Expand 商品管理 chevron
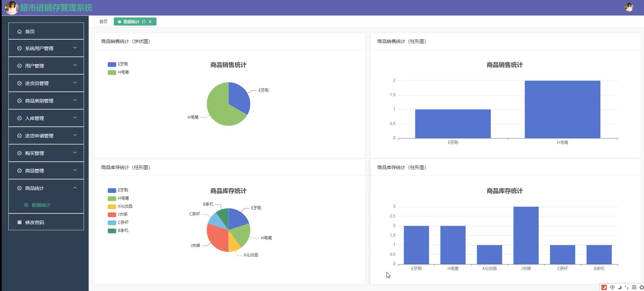Image resolution: width=644 pixels, height=291 pixels. (75, 170)
